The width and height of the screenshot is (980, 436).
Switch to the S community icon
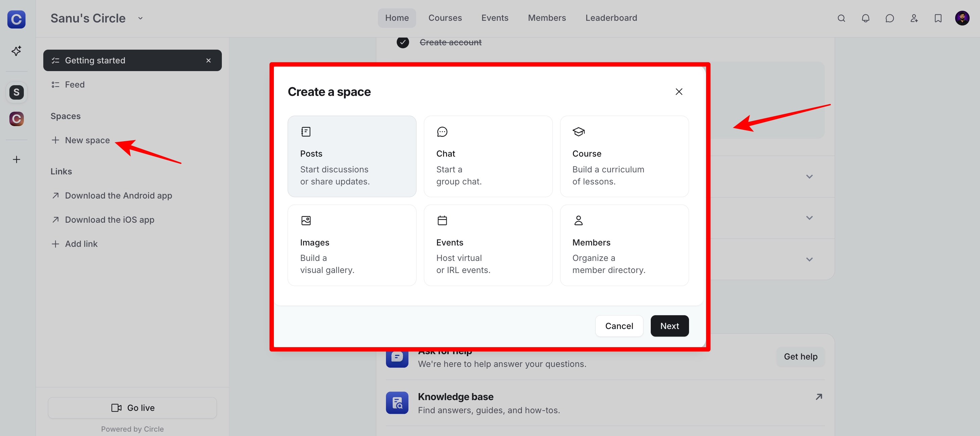(16, 92)
